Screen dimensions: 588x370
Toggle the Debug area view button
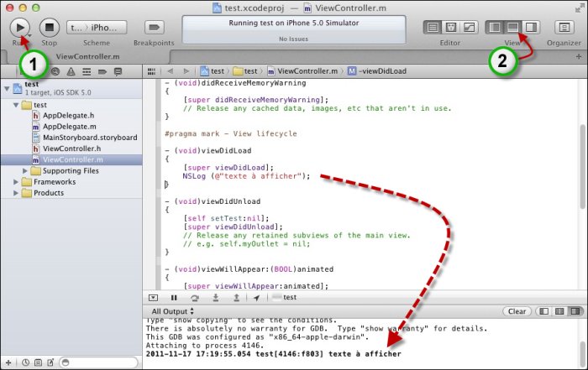point(513,27)
